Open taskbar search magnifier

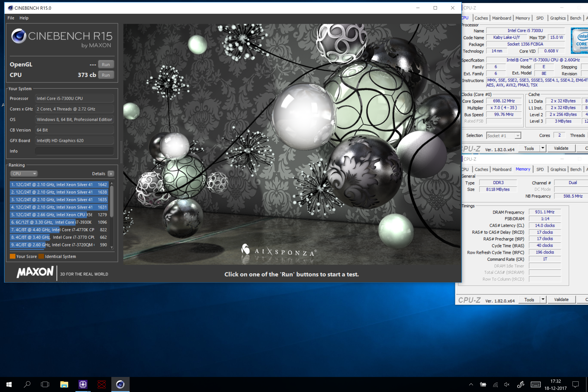(x=27, y=384)
